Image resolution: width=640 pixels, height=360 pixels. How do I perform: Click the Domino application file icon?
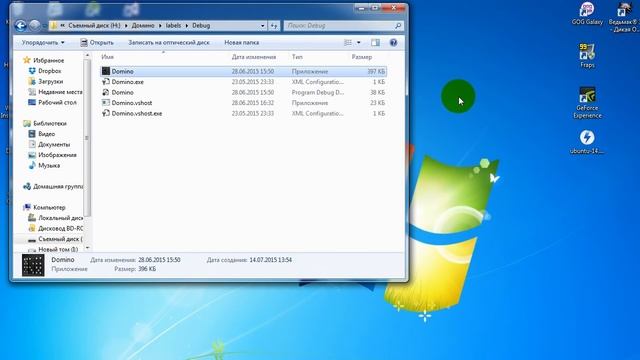click(x=106, y=71)
